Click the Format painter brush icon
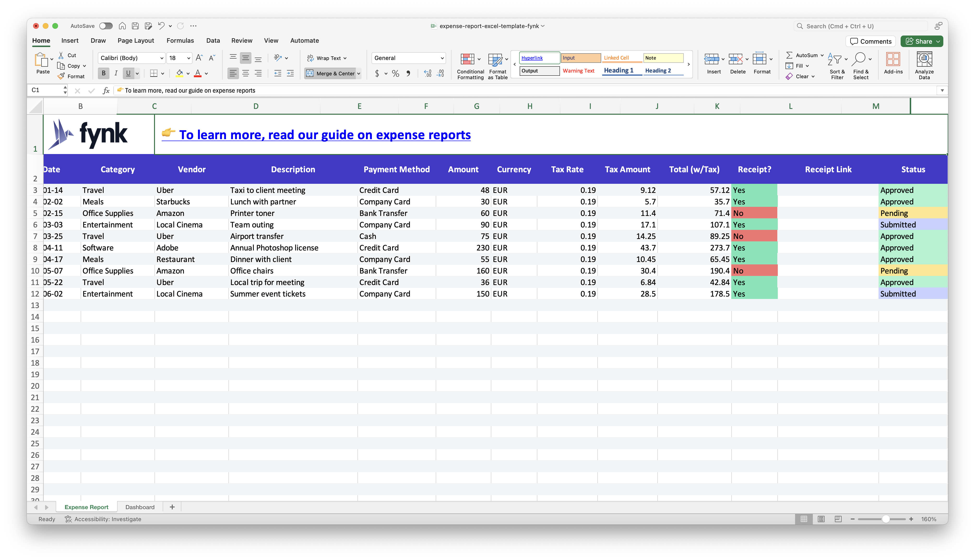This screenshot has height=560, width=975. click(x=61, y=76)
